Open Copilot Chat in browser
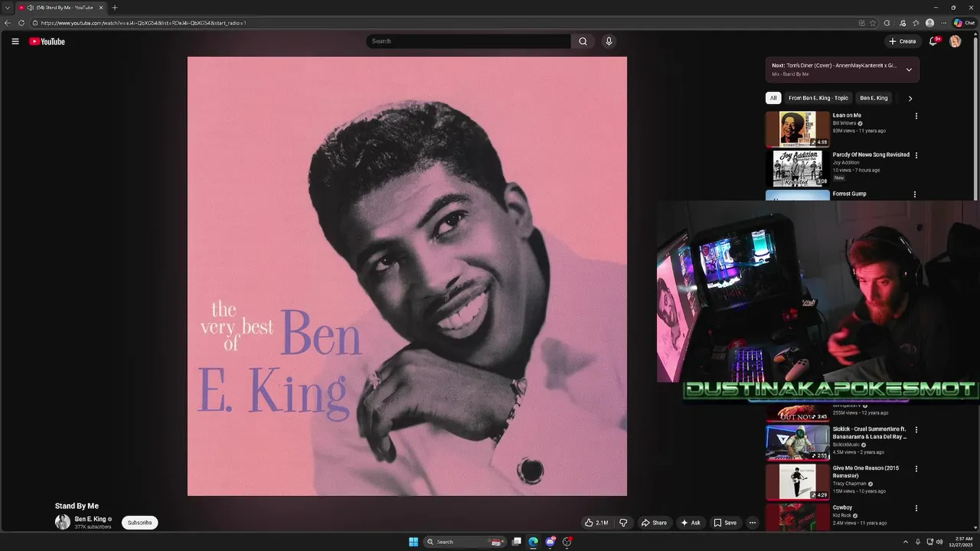This screenshot has height=551, width=980. 964,23
